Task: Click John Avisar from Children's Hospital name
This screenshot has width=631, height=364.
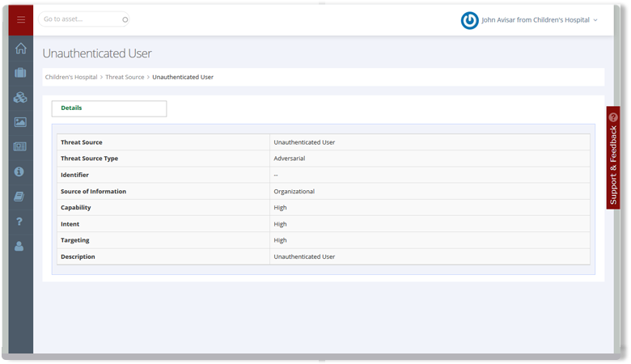Action: pyautogui.click(x=535, y=20)
